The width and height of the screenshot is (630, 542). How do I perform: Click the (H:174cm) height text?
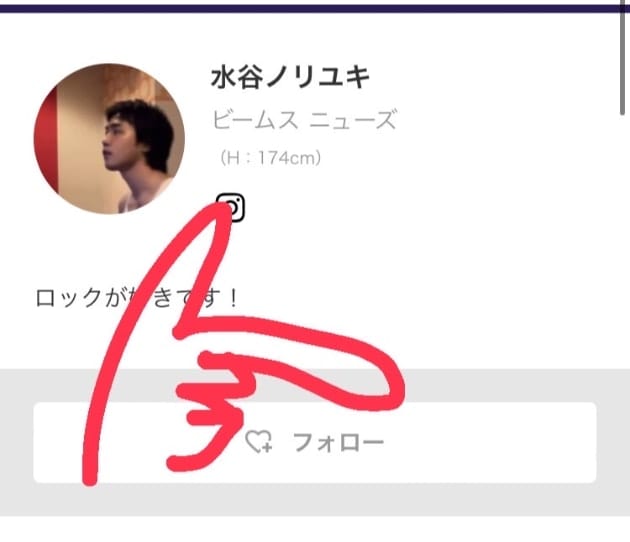pos(270,158)
